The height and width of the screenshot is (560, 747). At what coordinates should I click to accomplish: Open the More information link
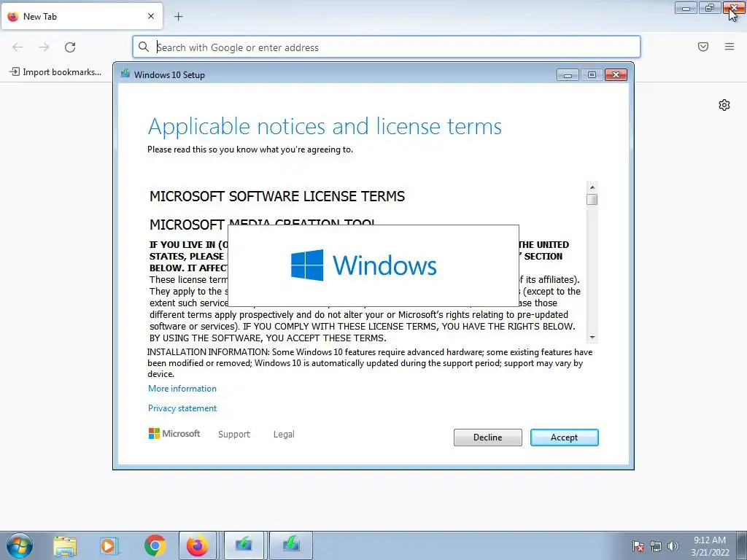[x=182, y=389]
